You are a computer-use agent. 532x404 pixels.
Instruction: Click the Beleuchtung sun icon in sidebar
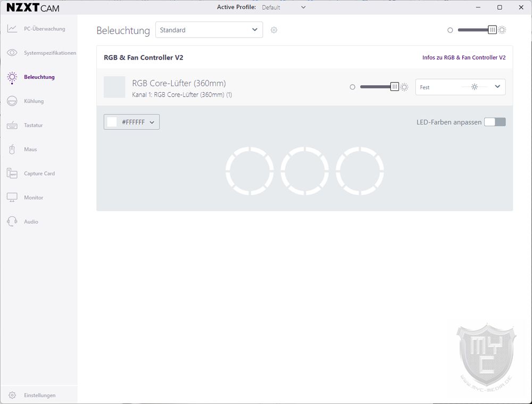[12, 77]
